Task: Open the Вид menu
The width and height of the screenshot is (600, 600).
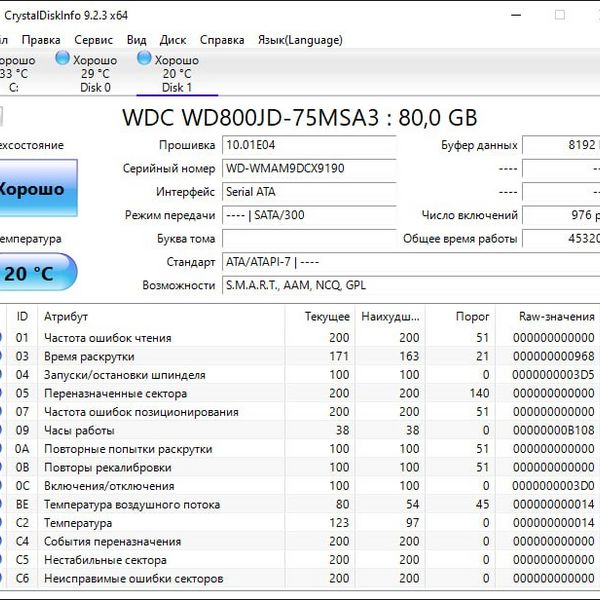Action: 137,40
